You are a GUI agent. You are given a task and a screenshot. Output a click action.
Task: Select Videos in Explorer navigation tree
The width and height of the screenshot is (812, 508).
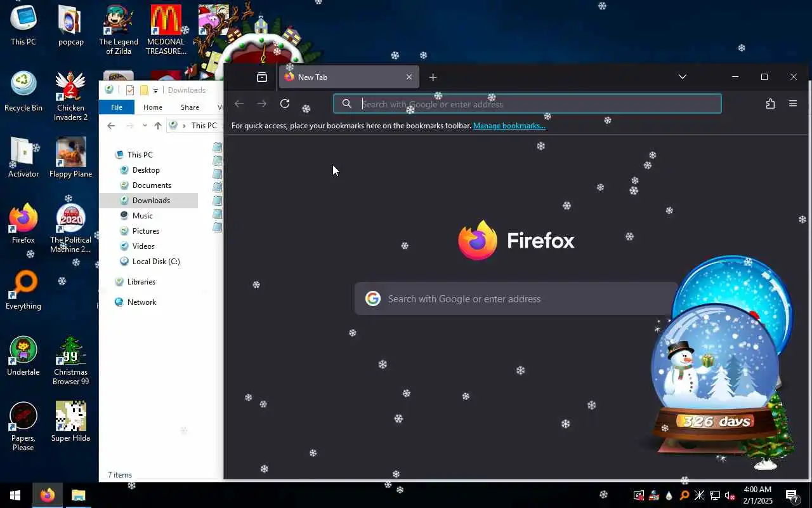click(x=143, y=246)
